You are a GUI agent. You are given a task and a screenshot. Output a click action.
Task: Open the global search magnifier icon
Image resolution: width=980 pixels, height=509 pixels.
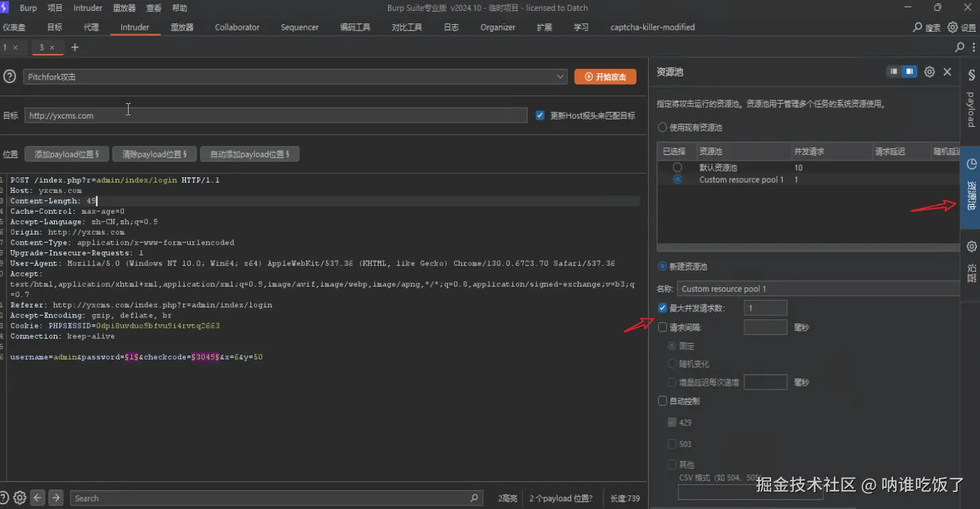pos(917,28)
